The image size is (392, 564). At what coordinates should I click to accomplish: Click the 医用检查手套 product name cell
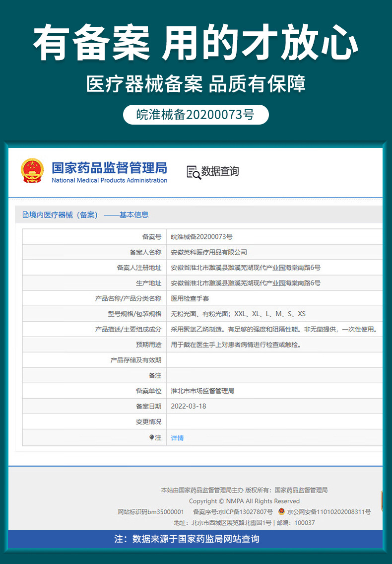(274, 298)
